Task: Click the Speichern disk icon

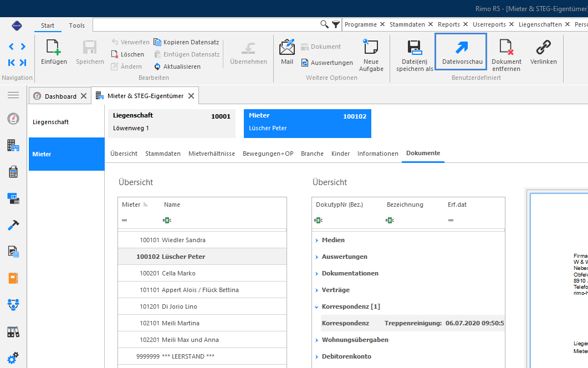Action: [90, 48]
